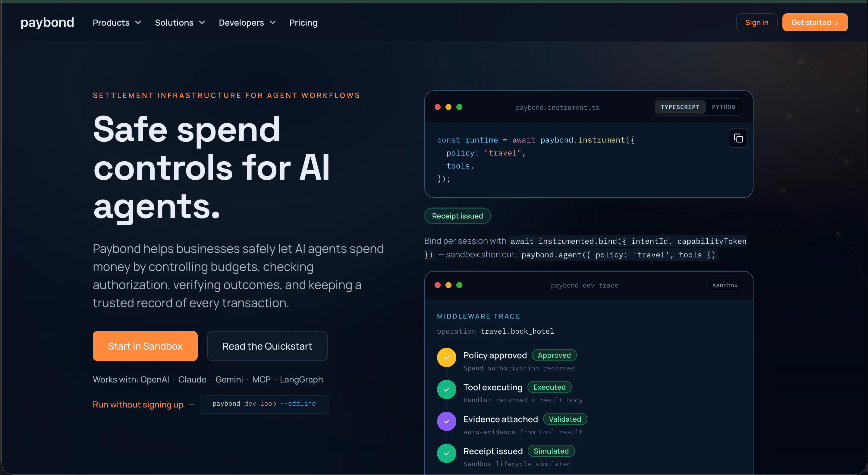Click the paybond.instrument.ts file name
Image resolution: width=868 pixels, height=475 pixels.
tap(557, 108)
